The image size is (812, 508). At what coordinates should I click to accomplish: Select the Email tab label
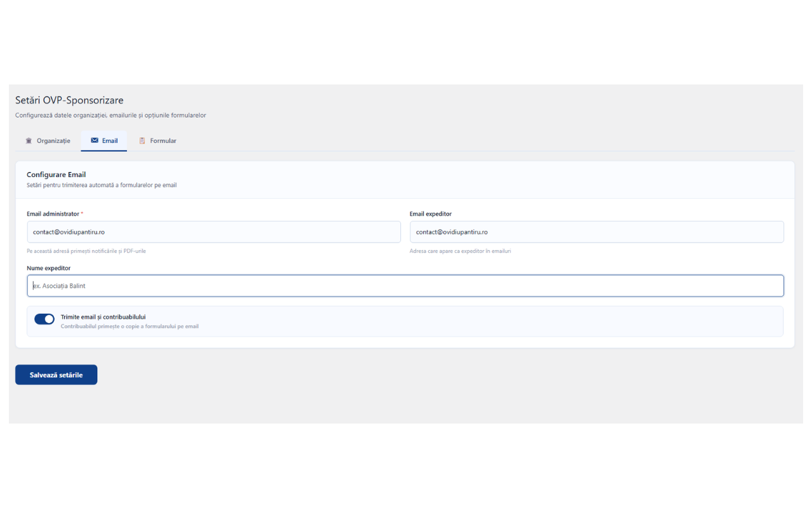pyautogui.click(x=110, y=141)
